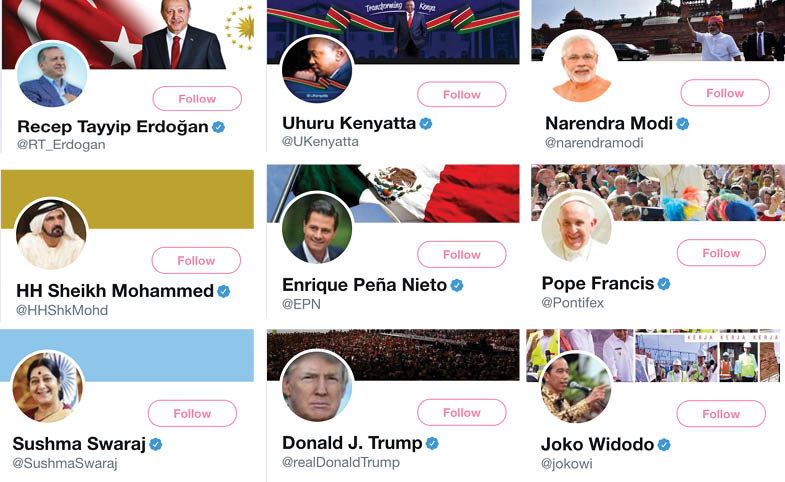Viewport: 785px width, 482px height.
Task: Click the verified icon beside Enrique Peña Nieto
Action: [x=457, y=285]
